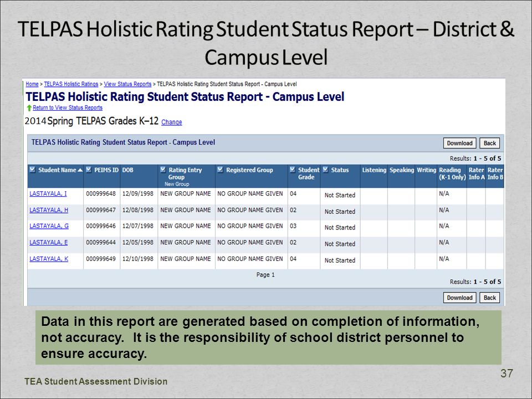The image size is (532, 399).
Task: Toggle the PEIMS ID column filter checkbox
Action: [x=89, y=170]
